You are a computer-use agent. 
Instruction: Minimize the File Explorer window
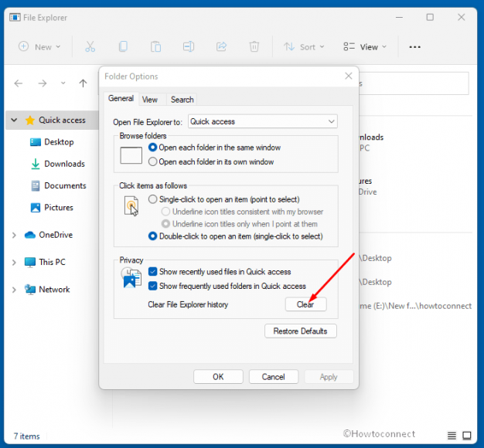399,17
